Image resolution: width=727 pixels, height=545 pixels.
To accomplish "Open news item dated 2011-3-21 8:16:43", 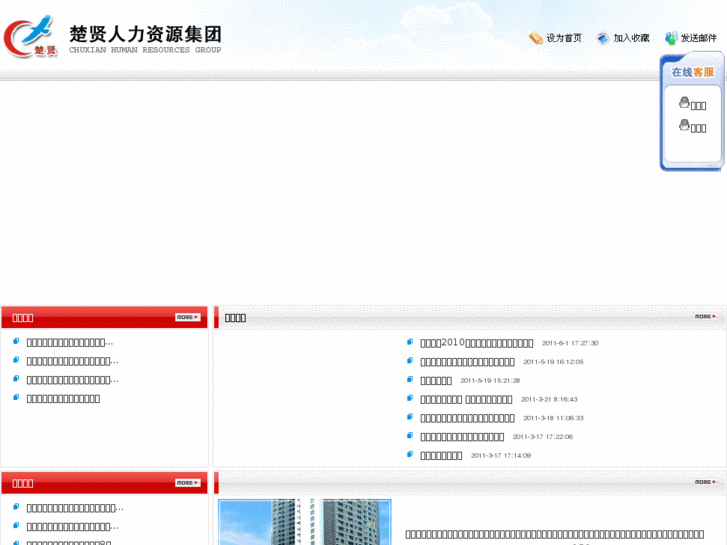I will [x=466, y=399].
